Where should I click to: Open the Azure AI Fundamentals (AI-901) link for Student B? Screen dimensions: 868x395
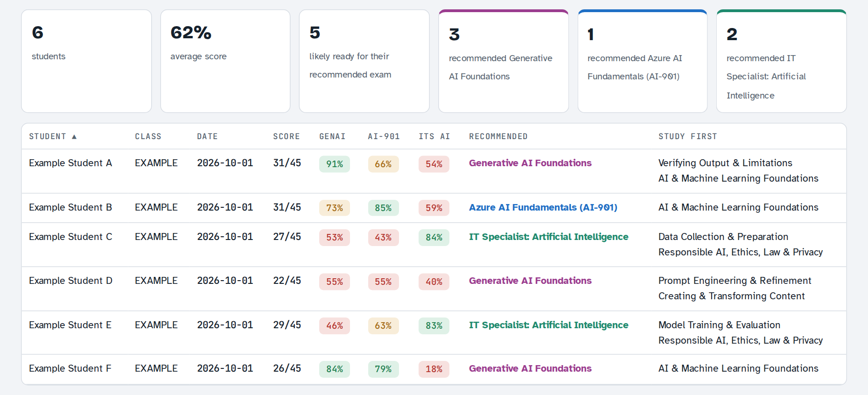coord(543,207)
